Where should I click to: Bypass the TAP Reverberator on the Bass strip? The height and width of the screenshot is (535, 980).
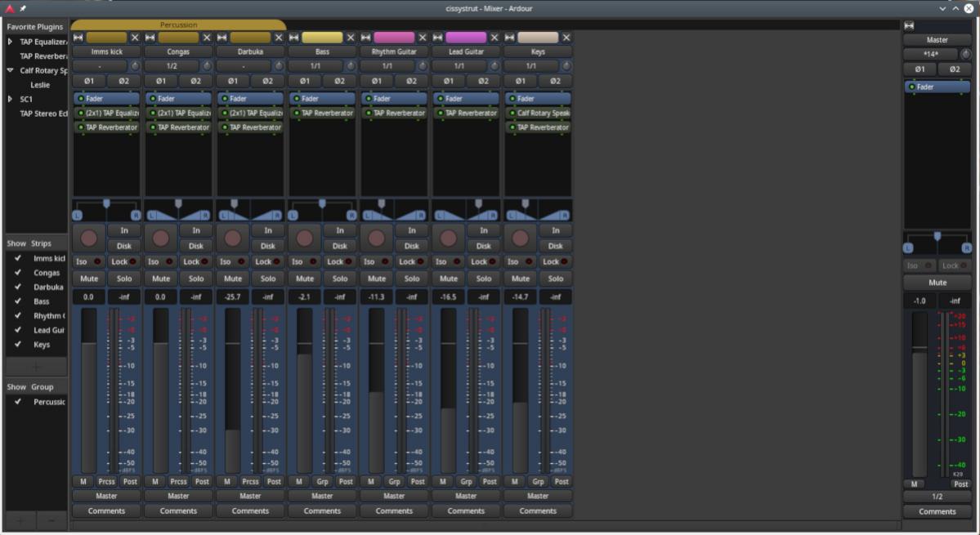point(297,114)
